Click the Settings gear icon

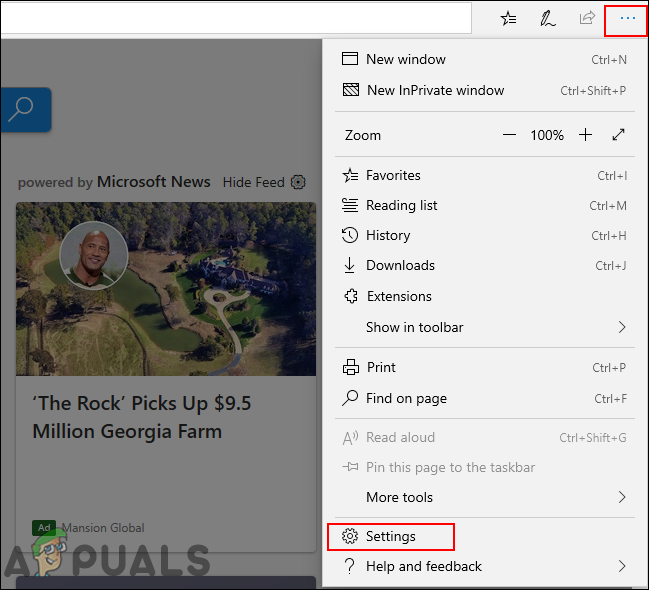click(x=350, y=536)
